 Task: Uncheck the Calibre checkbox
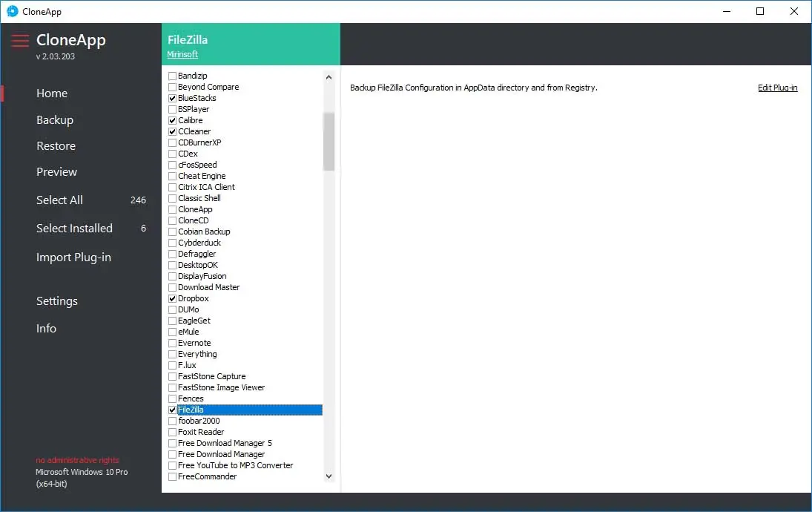click(173, 121)
